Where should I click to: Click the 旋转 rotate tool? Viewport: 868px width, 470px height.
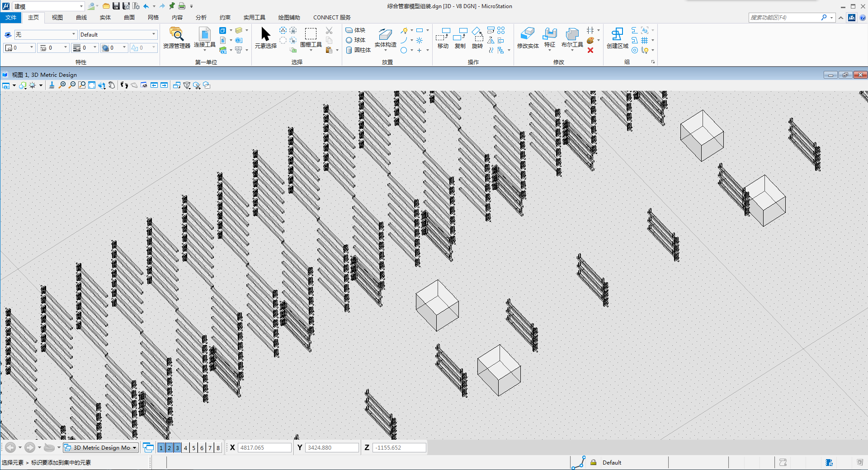(x=477, y=38)
